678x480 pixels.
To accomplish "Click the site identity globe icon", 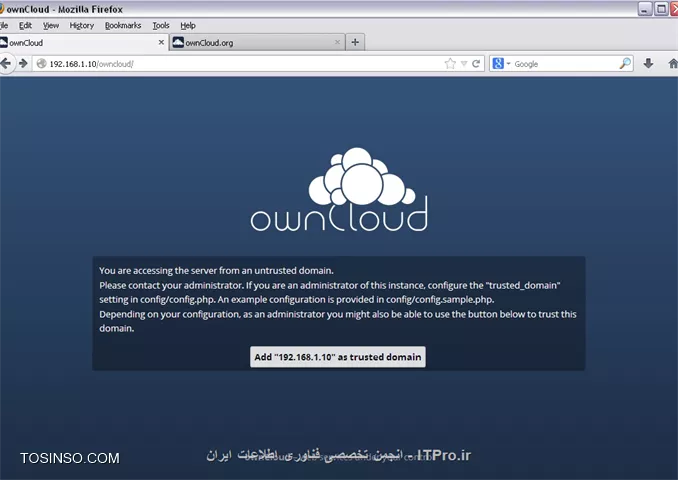I will click(42, 64).
